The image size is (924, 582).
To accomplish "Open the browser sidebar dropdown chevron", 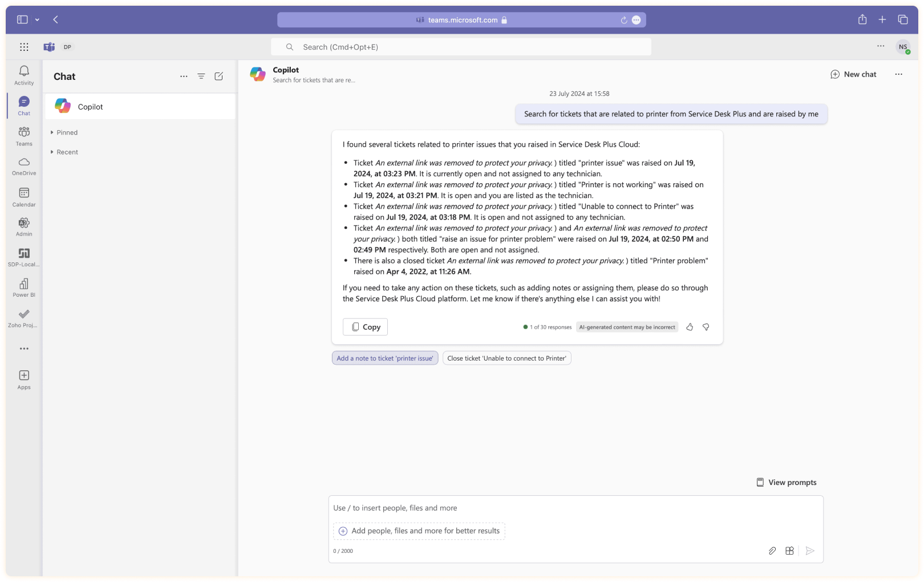I will click(37, 19).
